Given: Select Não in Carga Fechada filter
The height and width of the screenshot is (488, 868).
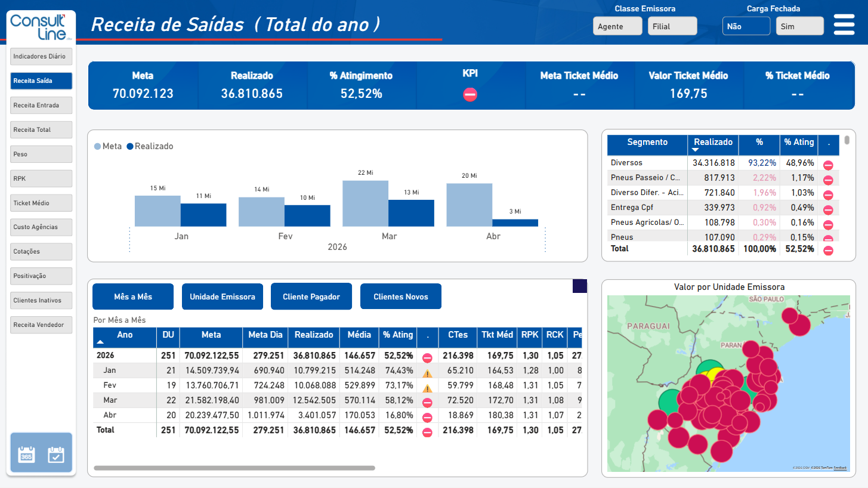Looking at the screenshot, I should point(746,26).
